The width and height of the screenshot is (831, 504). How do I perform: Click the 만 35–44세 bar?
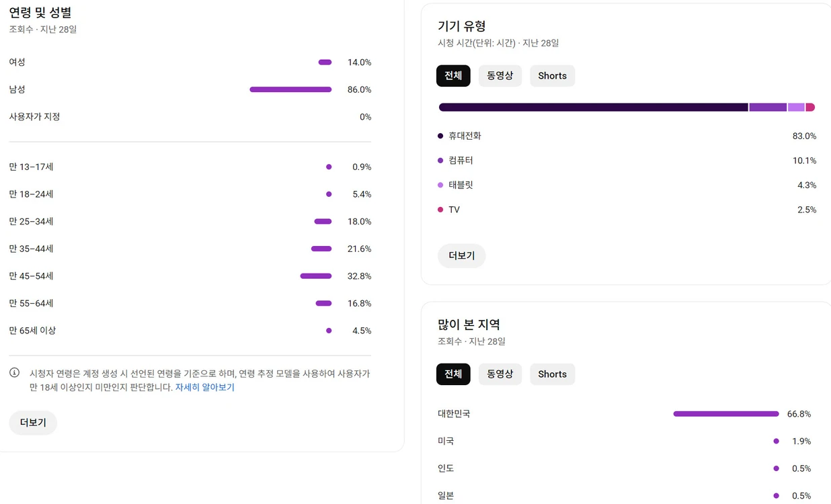click(x=321, y=249)
